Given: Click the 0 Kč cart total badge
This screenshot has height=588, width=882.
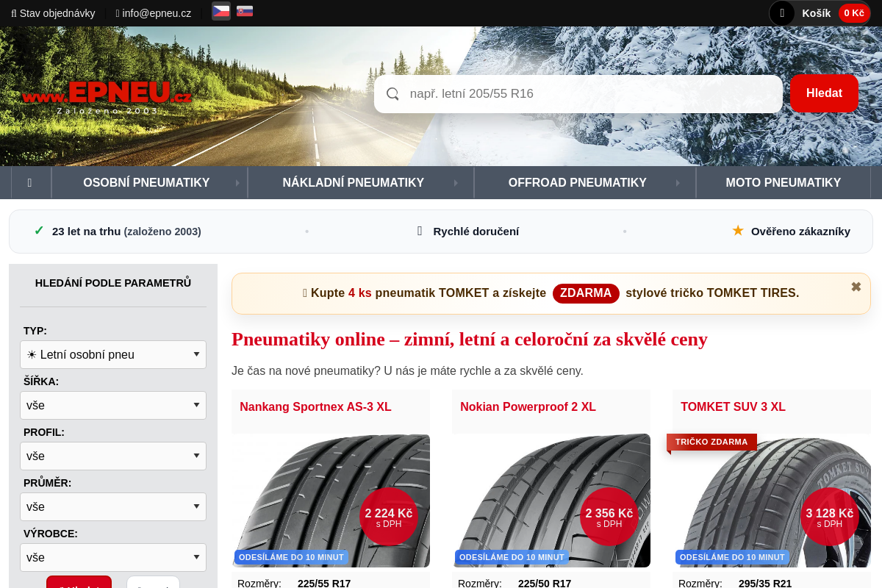Looking at the screenshot, I should pos(854,12).
